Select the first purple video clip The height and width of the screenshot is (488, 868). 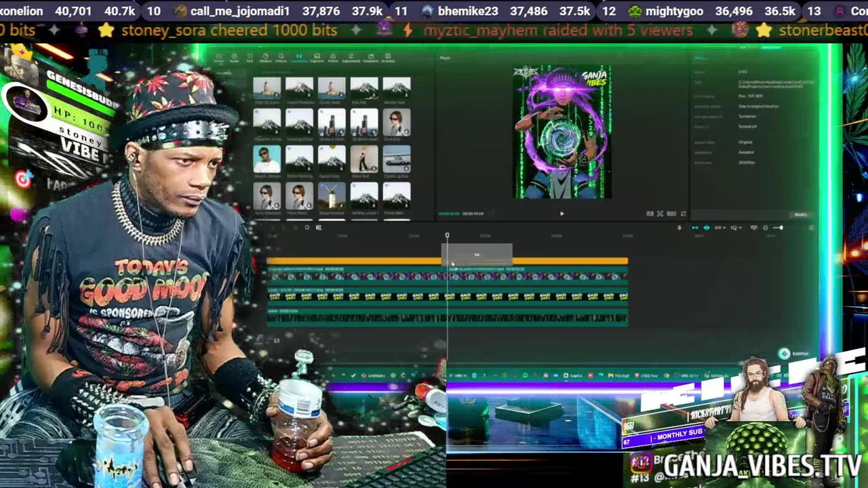357,274
